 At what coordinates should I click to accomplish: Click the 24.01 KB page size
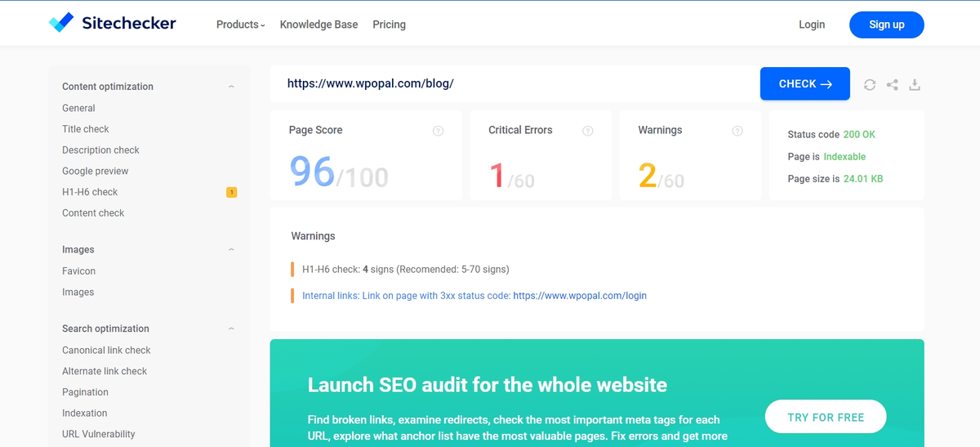[862, 179]
